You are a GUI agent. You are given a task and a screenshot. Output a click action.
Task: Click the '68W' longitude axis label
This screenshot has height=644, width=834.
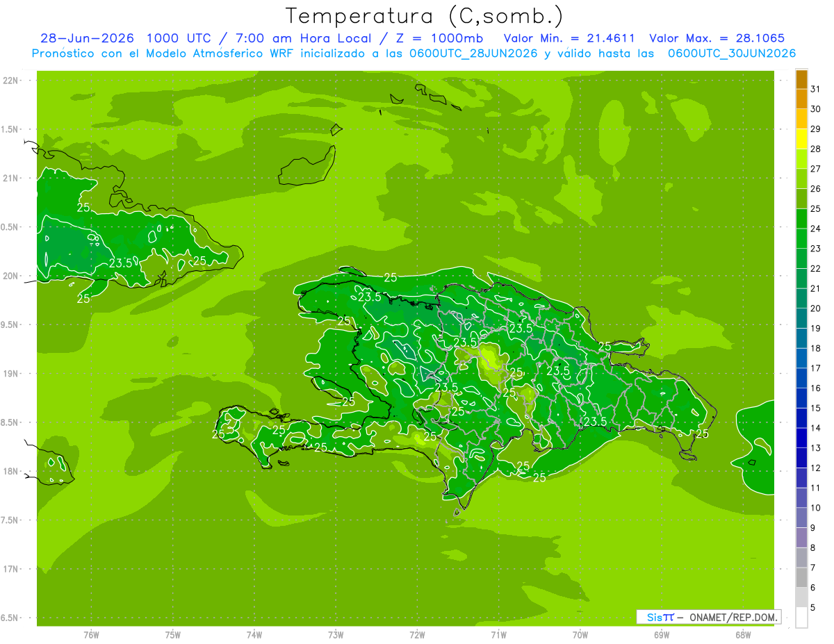tap(743, 634)
